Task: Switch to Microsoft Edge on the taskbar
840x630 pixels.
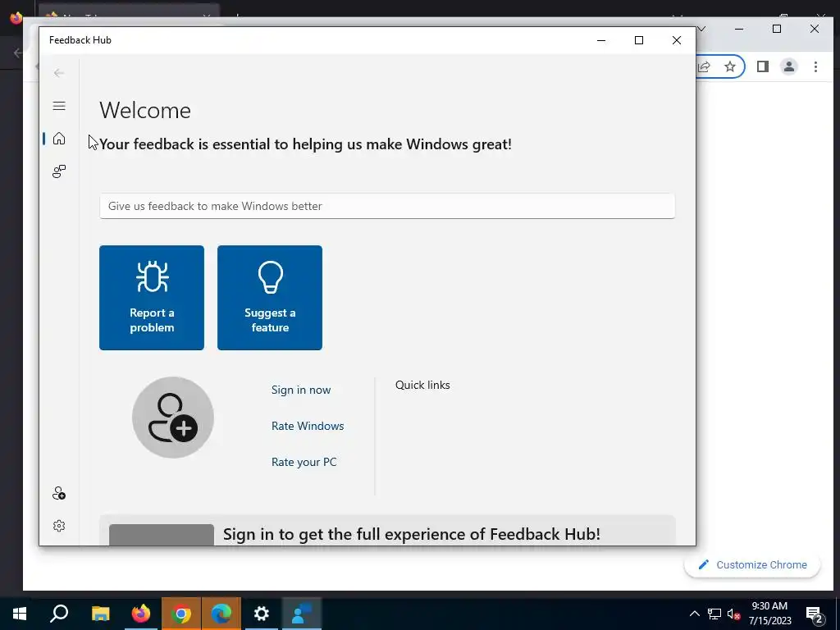Action: (x=221, y=614)
